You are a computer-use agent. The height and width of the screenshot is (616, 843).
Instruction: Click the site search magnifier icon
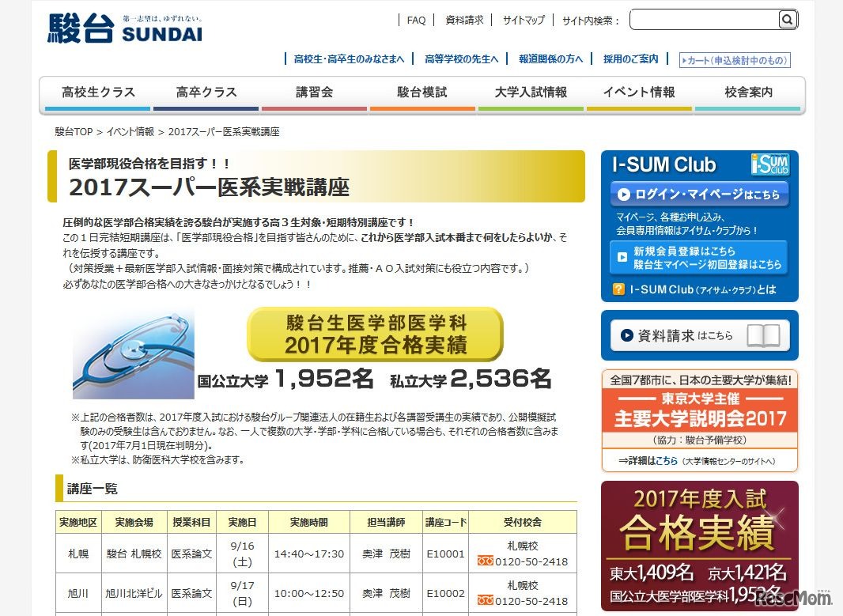pyautogui.click(x=787, y=19)
